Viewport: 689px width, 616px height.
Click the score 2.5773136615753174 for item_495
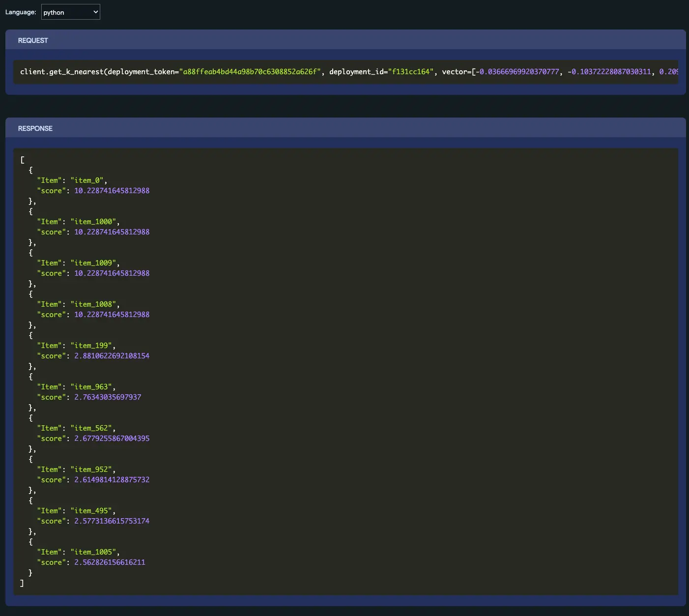click(x=112, y=521)
